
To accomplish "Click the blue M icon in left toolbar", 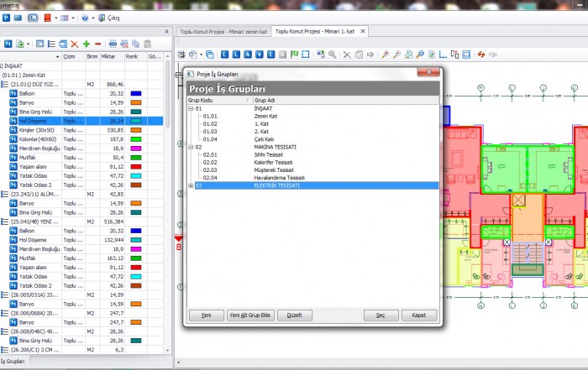I will point(8,43).
